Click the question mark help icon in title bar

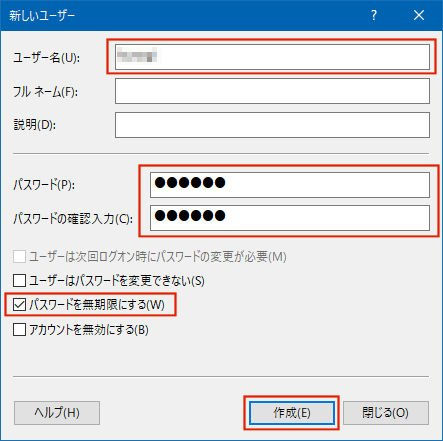click(374, 15)
